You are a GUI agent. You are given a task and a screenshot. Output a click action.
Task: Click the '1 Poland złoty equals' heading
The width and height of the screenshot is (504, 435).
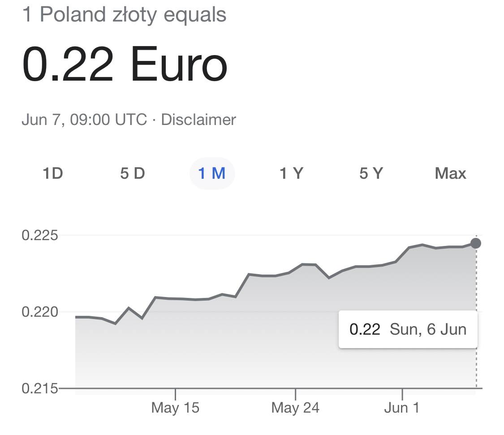[x=124, y=15]
